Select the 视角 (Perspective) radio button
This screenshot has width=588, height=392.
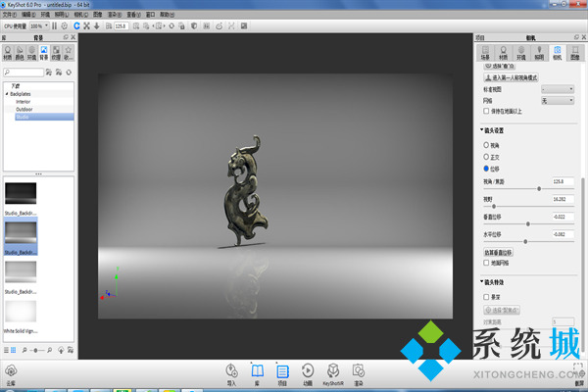[484, 144]
